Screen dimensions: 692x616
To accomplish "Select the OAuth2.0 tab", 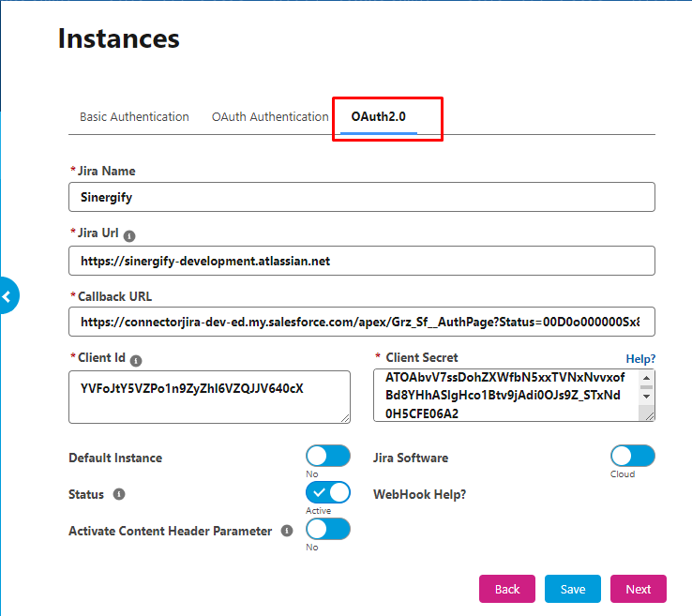I will click(378, 117).
